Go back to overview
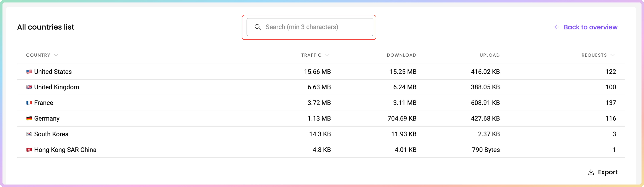This screenshot has height=187, width=644. pos(590,27)
